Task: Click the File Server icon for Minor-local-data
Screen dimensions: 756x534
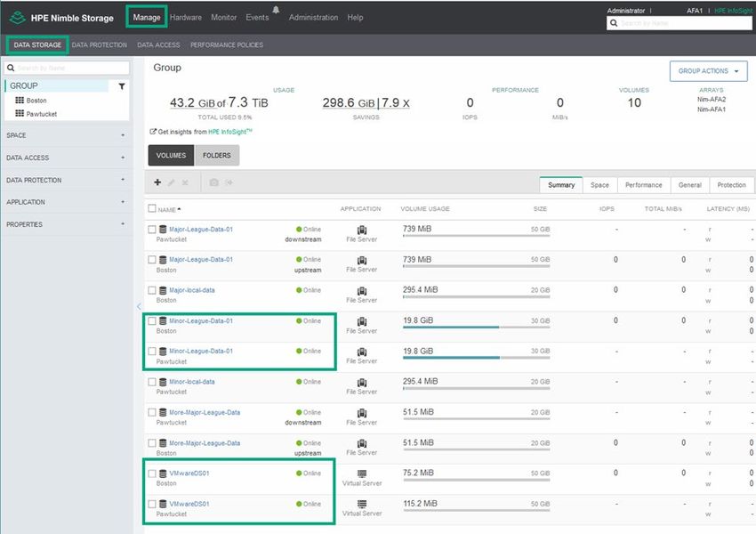Action: click(362, 383)
